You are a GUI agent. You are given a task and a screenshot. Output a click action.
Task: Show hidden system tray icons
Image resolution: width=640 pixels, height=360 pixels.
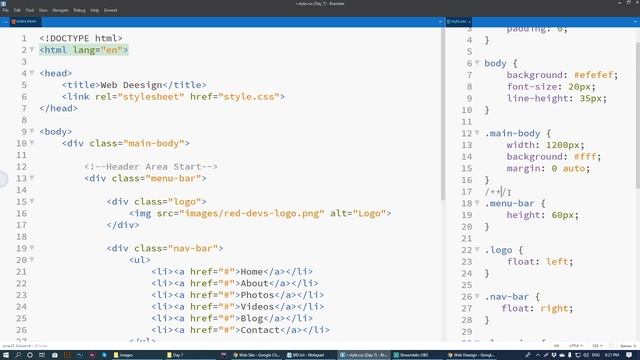pos(538,355)
